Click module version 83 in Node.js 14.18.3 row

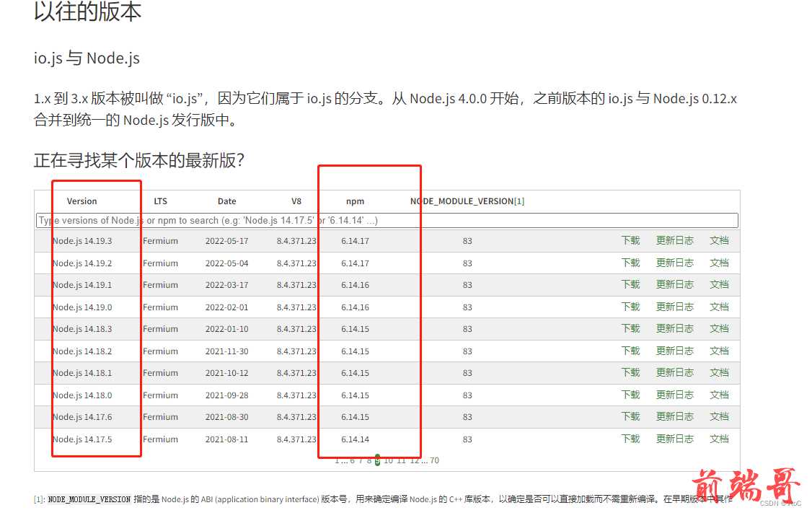467,329
